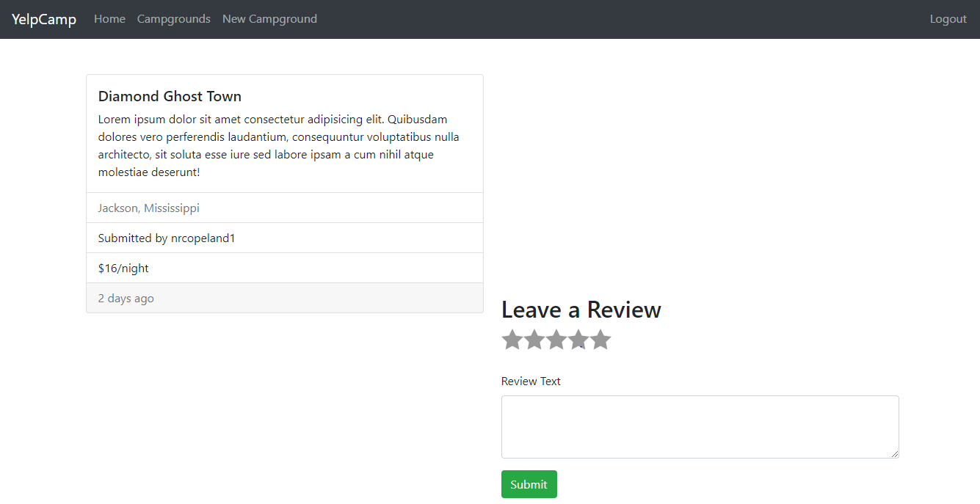Click the Leave a Review heading
This screenshot has height=504, width=980.
tap(581, 310)
